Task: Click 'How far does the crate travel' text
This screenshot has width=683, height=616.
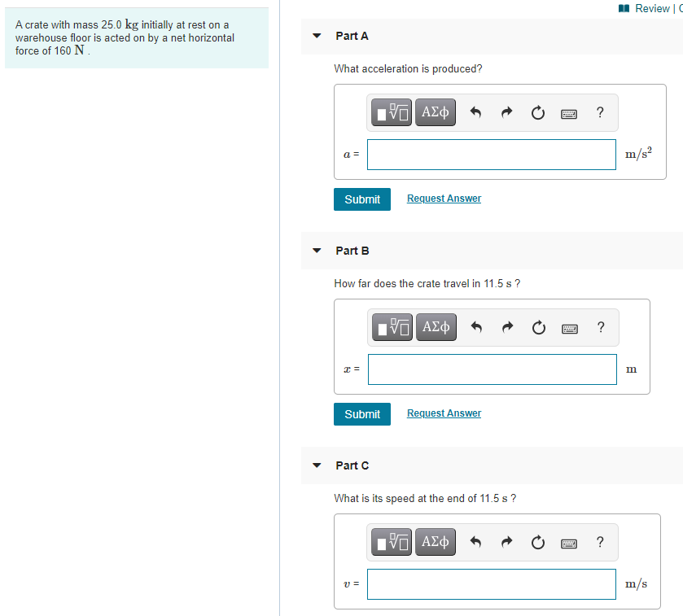Action: [x=402, y=283]
